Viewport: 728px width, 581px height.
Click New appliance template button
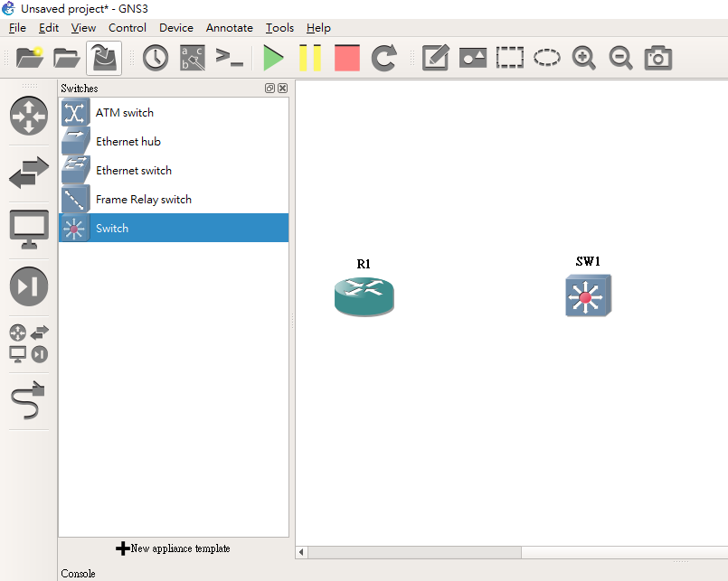pyautogui.click(x=173, y=548)
